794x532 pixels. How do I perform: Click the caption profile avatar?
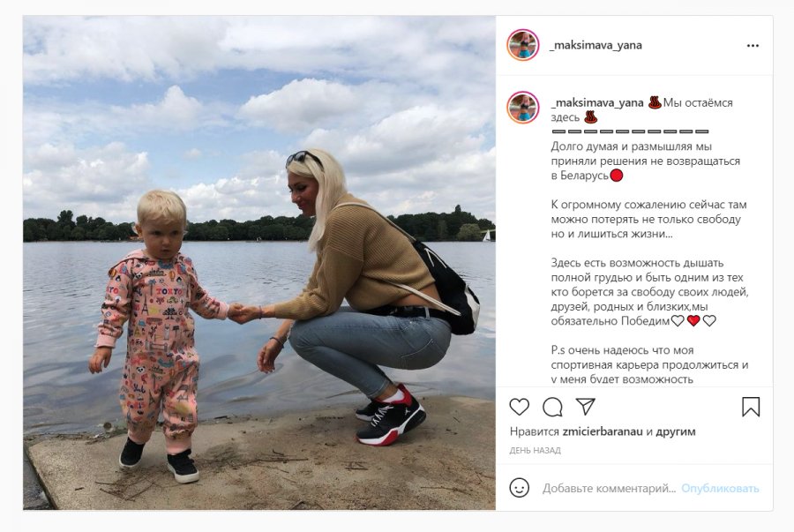[x=523, y=108]
